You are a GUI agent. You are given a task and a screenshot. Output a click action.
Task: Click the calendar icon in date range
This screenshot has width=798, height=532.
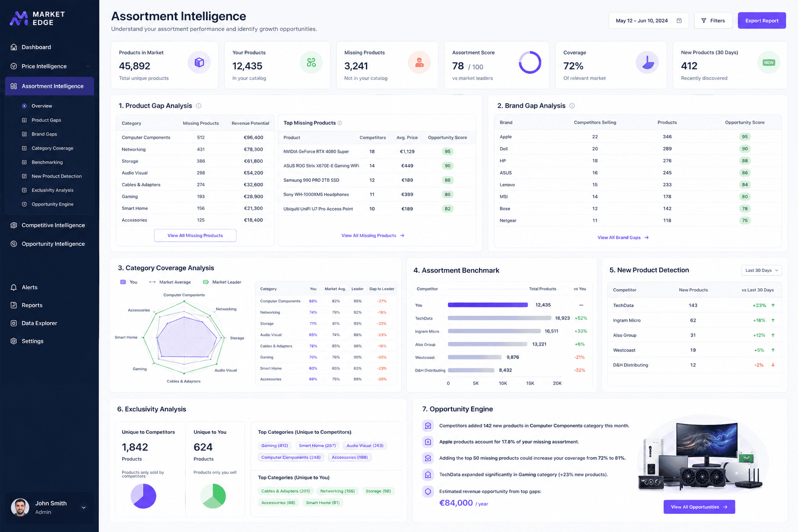[x=679, y=21]
